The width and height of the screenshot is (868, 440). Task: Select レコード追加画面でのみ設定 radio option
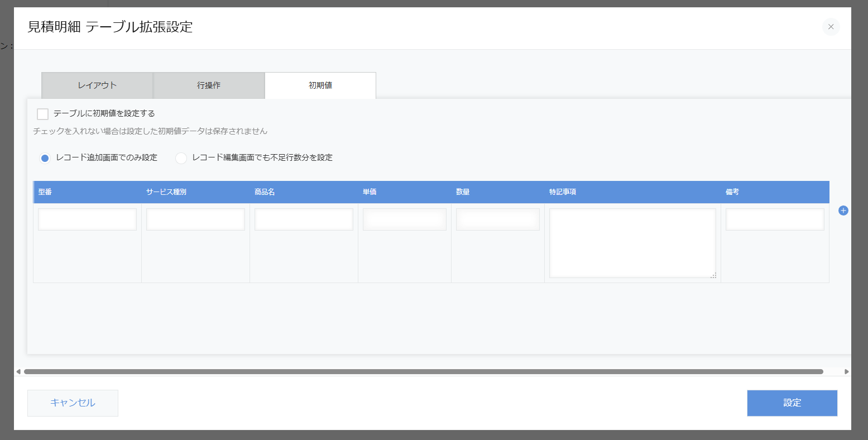45,158
